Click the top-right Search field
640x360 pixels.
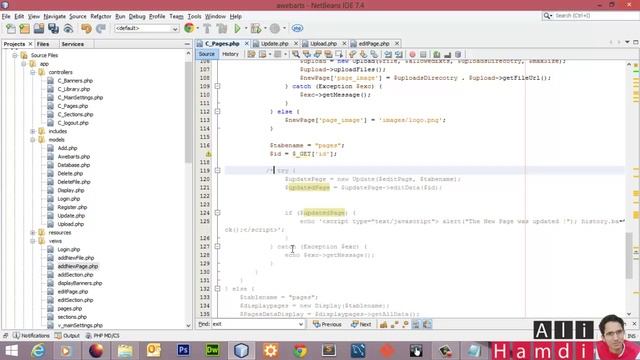coord(592,16)
